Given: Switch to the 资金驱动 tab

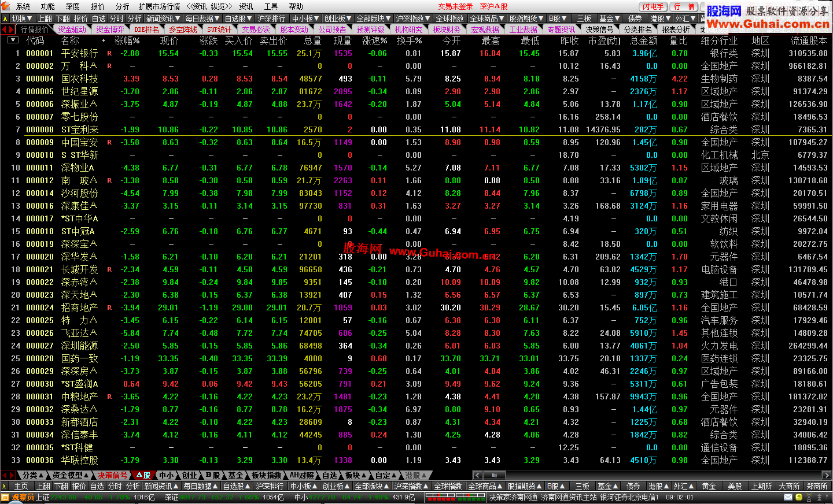Looking at the screenshot, I should tap(72, 29).
